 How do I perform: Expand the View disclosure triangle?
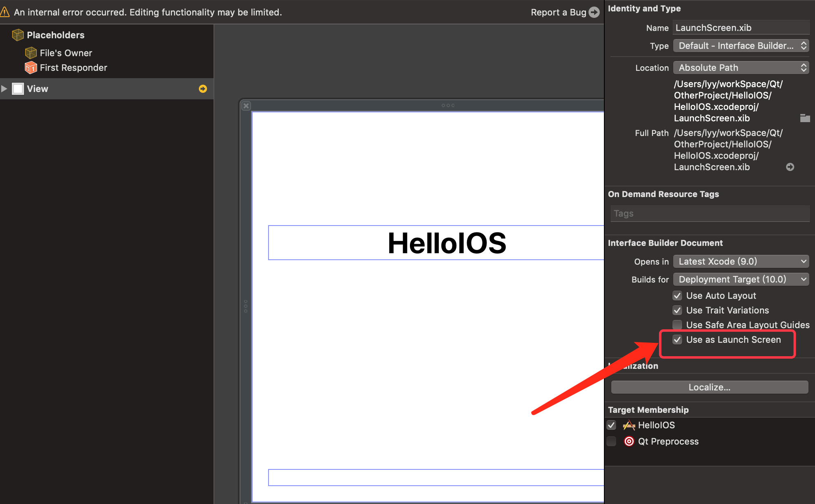click(4, 89)
